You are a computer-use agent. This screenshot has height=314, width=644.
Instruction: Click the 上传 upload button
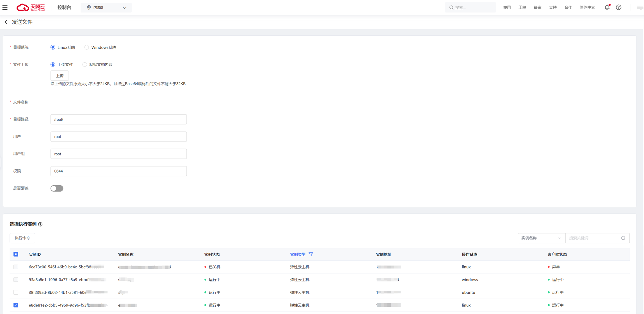tap(60, 76)
